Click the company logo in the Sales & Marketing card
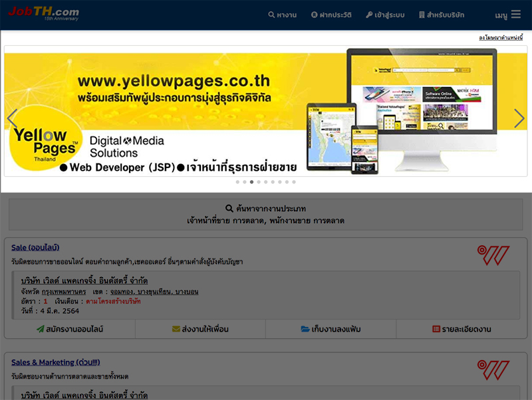Screen dimensions: 532x400 pyautogui.click(x=493, y=370)
